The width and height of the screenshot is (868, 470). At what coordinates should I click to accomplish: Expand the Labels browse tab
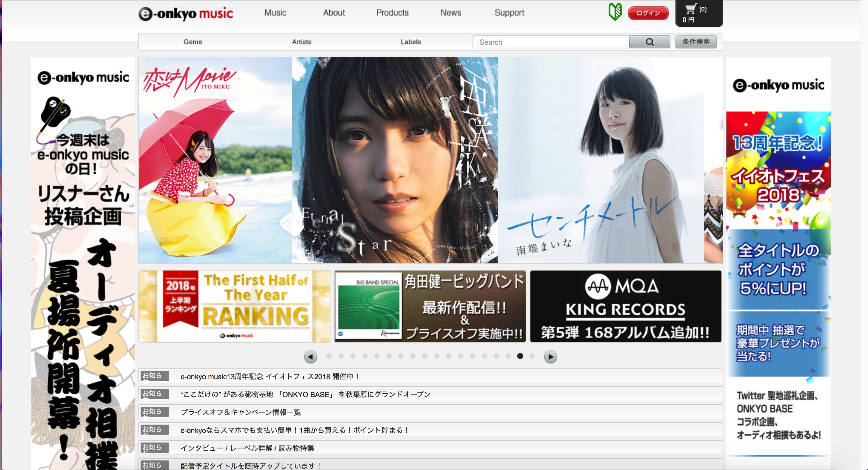[x=411, y=42]
